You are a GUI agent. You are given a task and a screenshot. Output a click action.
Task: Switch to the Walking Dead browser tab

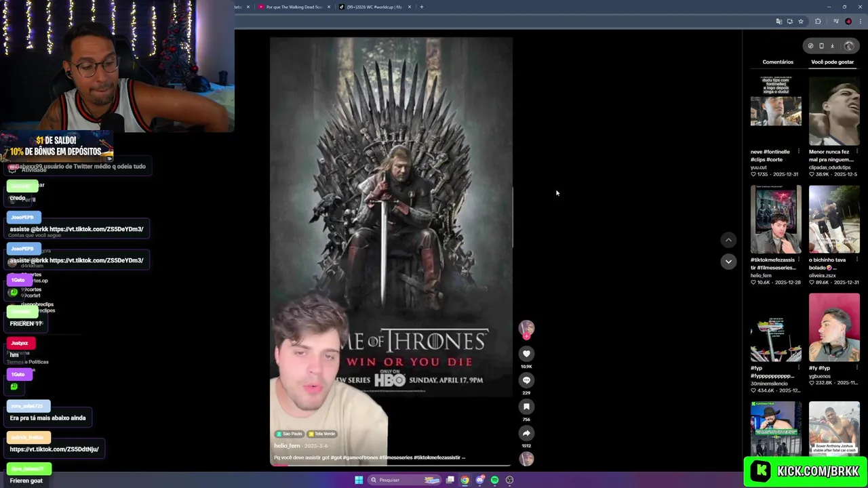coord(294,7)
